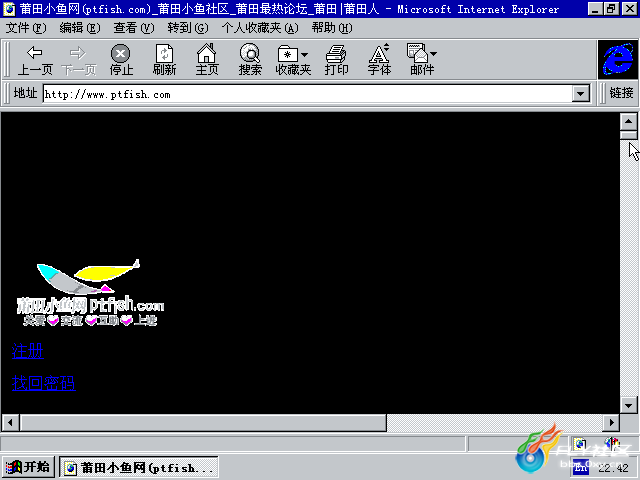Go to Home page via 主页 icon
The image size is (640, 480).
(207, 60)
